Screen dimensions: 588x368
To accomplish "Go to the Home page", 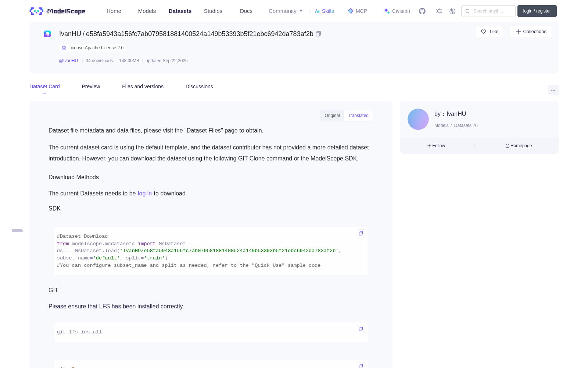I will pyautogui.click(x=114, y=11).
